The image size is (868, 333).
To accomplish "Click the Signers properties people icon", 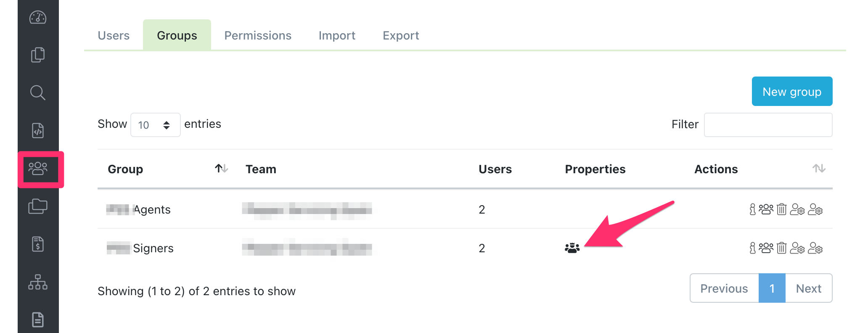I will click(572, 248).
